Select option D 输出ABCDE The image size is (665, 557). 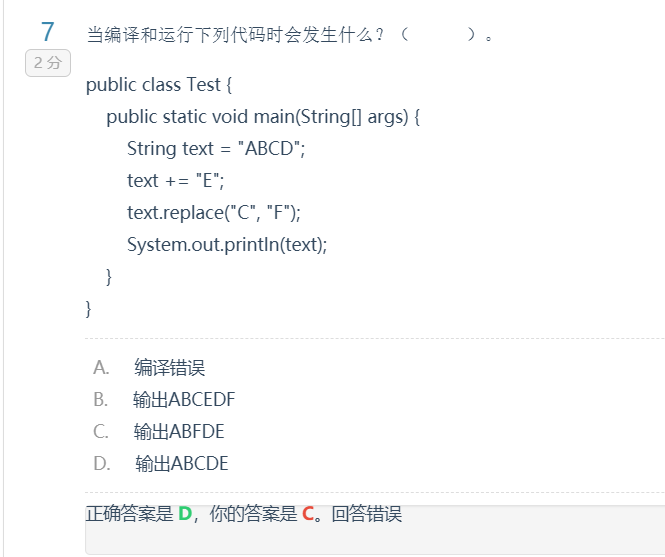pos(182,464)
